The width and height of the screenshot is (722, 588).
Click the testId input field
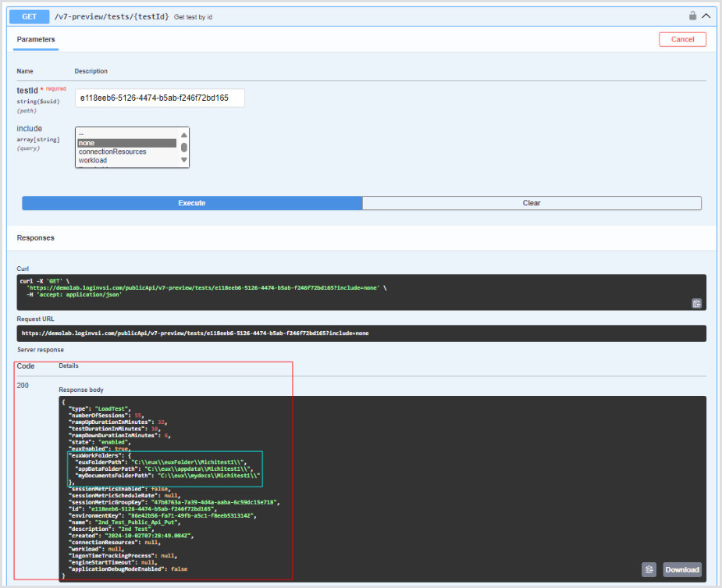159,98
